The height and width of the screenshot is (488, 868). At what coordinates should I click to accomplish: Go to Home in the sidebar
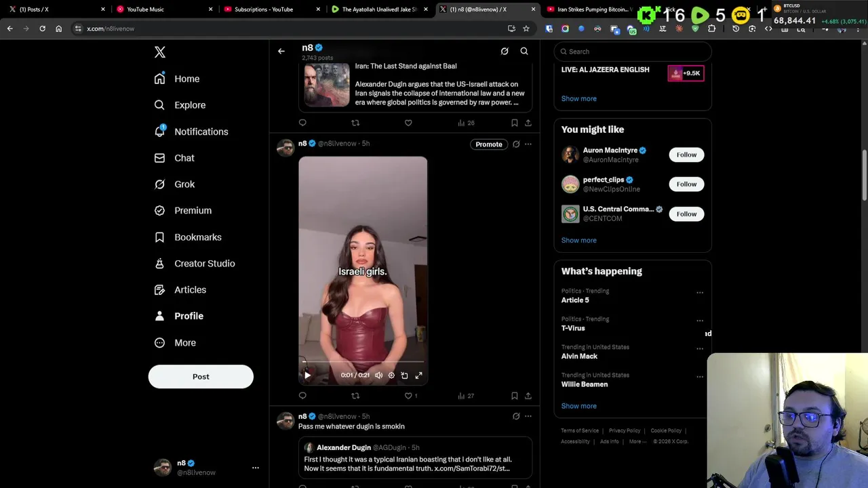177,79
